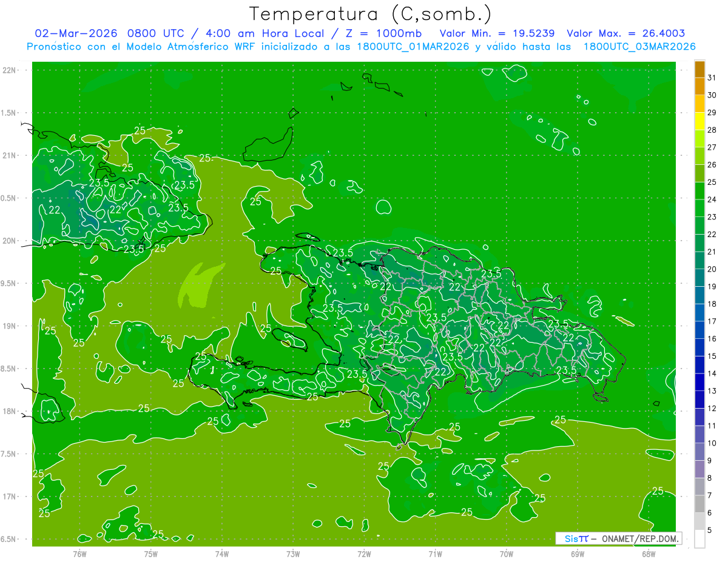
Task: Click the "21N" latitude axis label
Action: pyautogui.click(x=9, y=155)
